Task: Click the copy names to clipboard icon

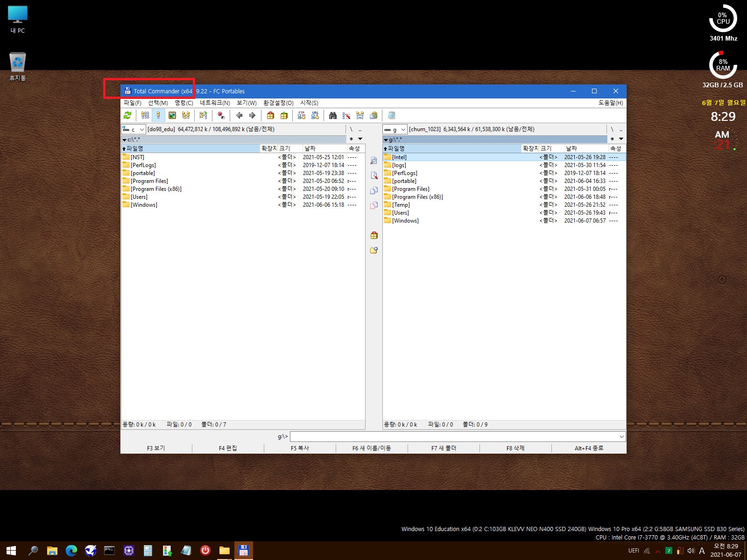Action: coord(373,115)
